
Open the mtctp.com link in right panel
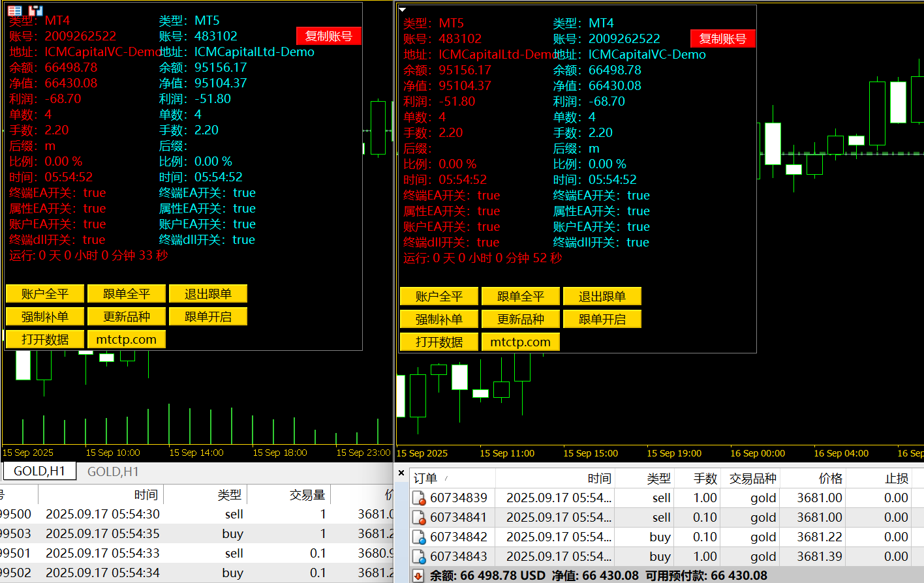point(520,342)
